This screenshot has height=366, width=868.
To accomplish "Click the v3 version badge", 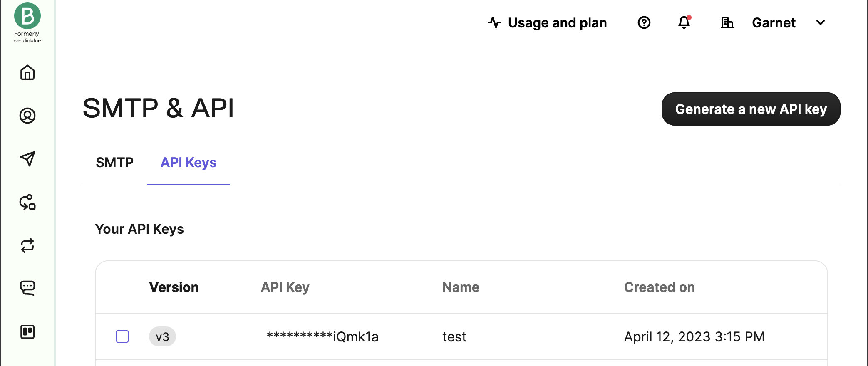I will pos(162,337).
